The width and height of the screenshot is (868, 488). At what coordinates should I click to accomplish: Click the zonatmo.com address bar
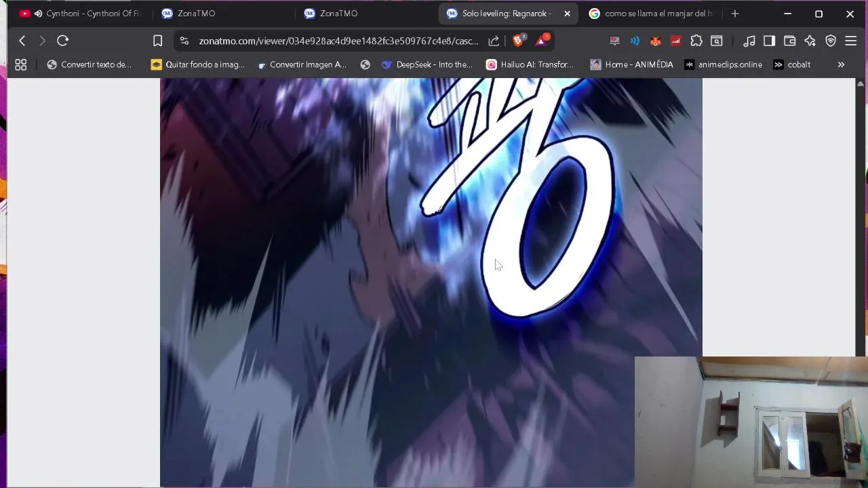tap(338, 41)
